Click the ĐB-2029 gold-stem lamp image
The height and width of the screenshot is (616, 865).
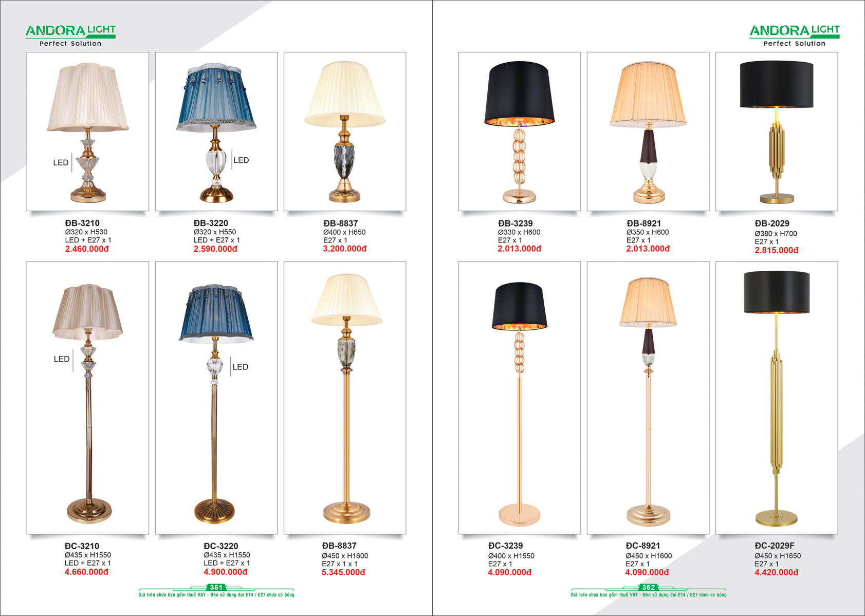[x=777, y=132]
